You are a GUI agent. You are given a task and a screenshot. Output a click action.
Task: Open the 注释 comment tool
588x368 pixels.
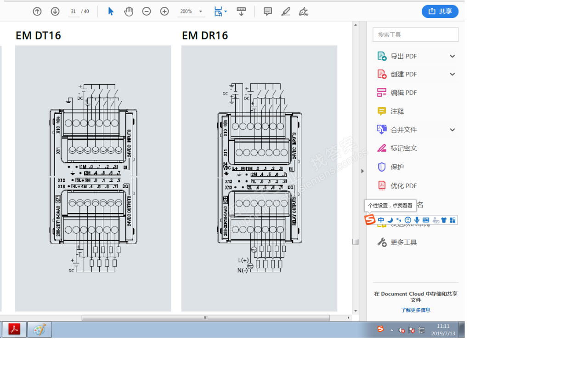(x=391, y=111)
